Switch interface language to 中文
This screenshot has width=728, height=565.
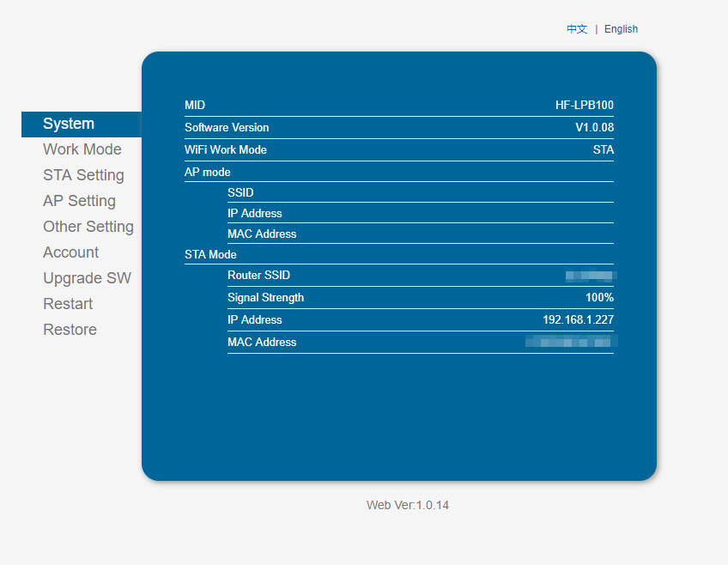click(x=576, y=28)
